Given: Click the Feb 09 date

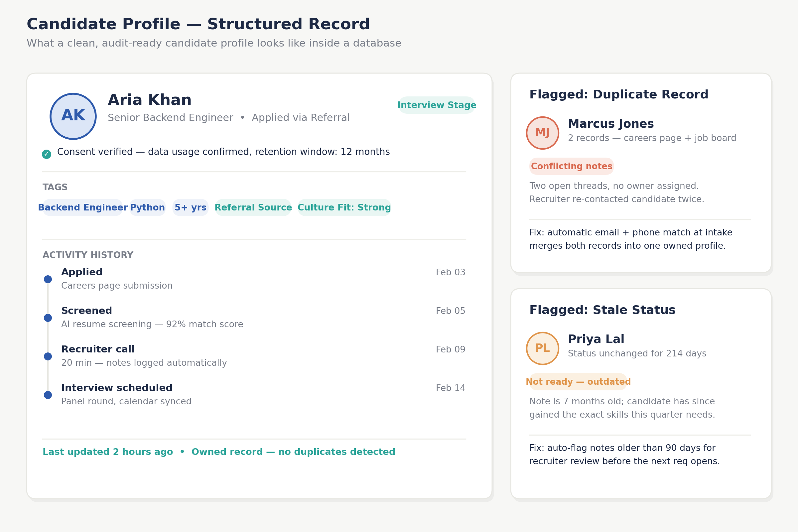Looking at the screenshot, I should click(x=451, y=350).
